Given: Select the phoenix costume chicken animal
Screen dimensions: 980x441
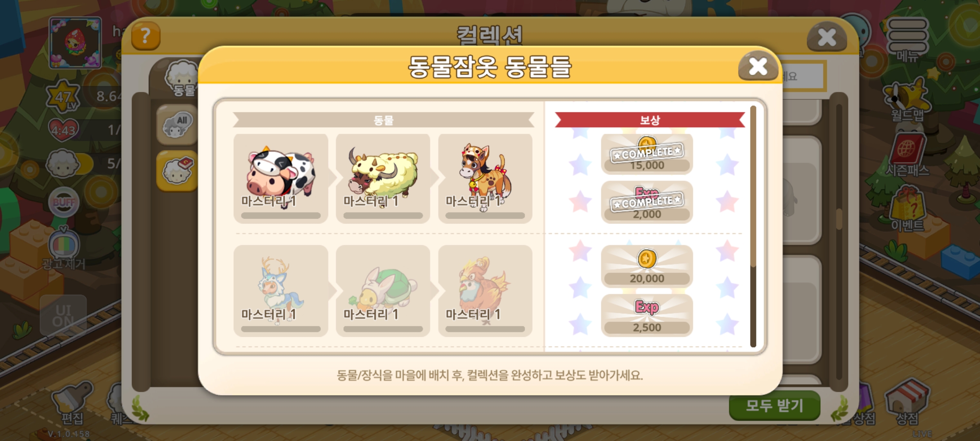Looking at the screenshot, I should 485,291.
